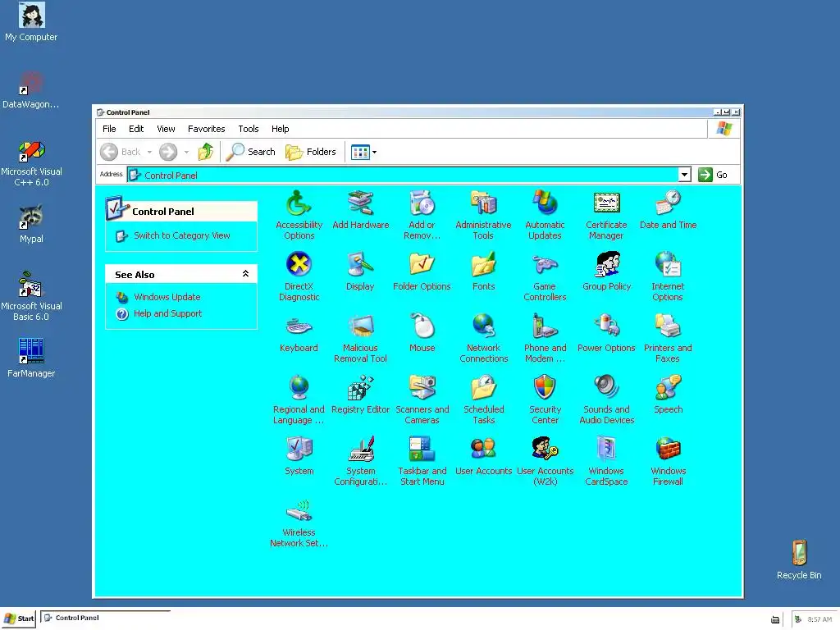
Task: Open Regional and Language options icon
Action: click(x=299, y=399)
